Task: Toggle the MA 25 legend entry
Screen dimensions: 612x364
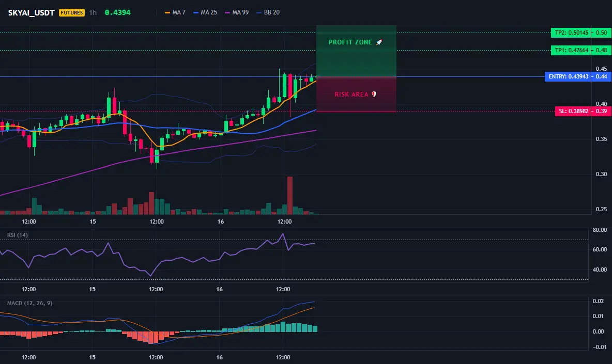Action: pos(205,12)
